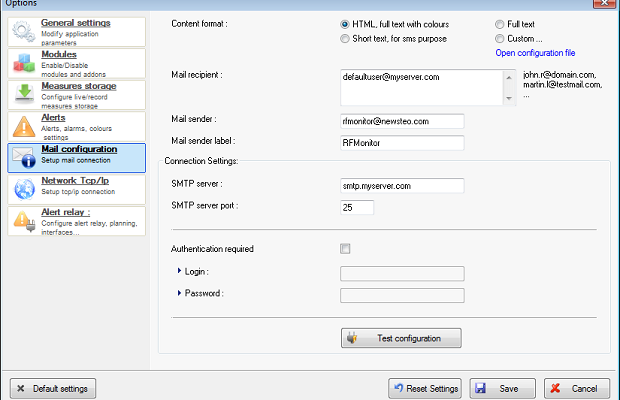Click the Mail sender label field

click(402, 143)
